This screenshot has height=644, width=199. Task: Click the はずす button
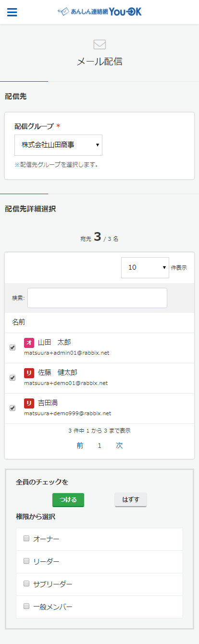tap(131, 499)
